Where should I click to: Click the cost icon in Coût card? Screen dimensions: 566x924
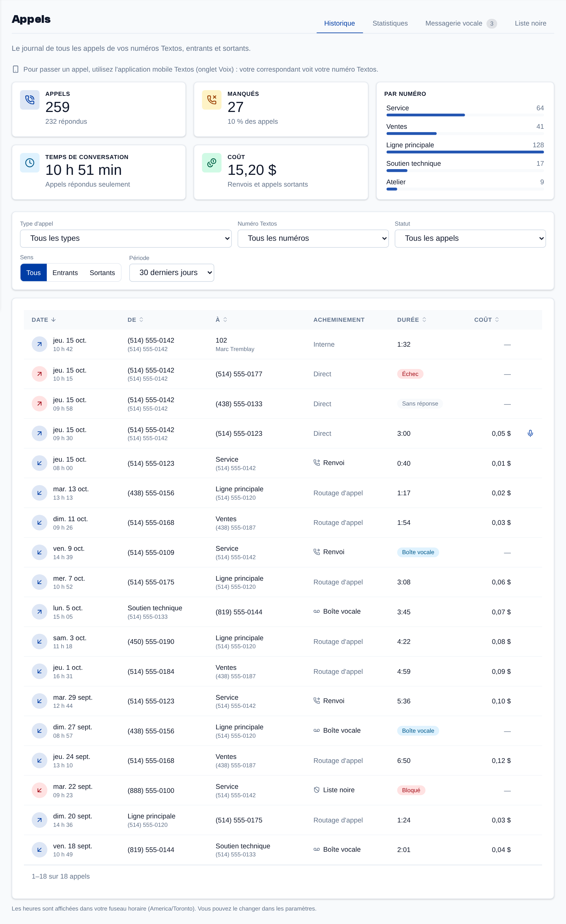(212, 163)
